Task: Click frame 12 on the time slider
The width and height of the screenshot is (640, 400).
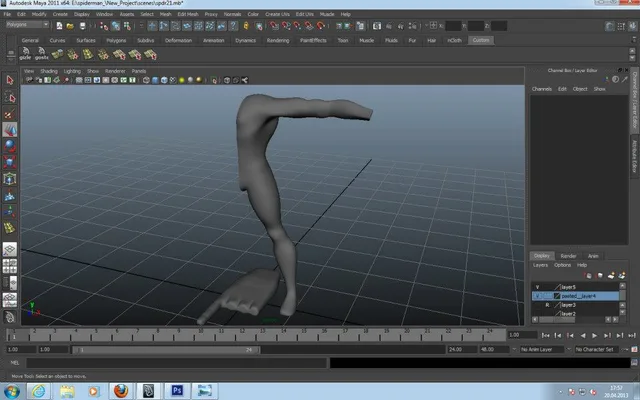Action: pyautogui.click(x=242, y=335)
